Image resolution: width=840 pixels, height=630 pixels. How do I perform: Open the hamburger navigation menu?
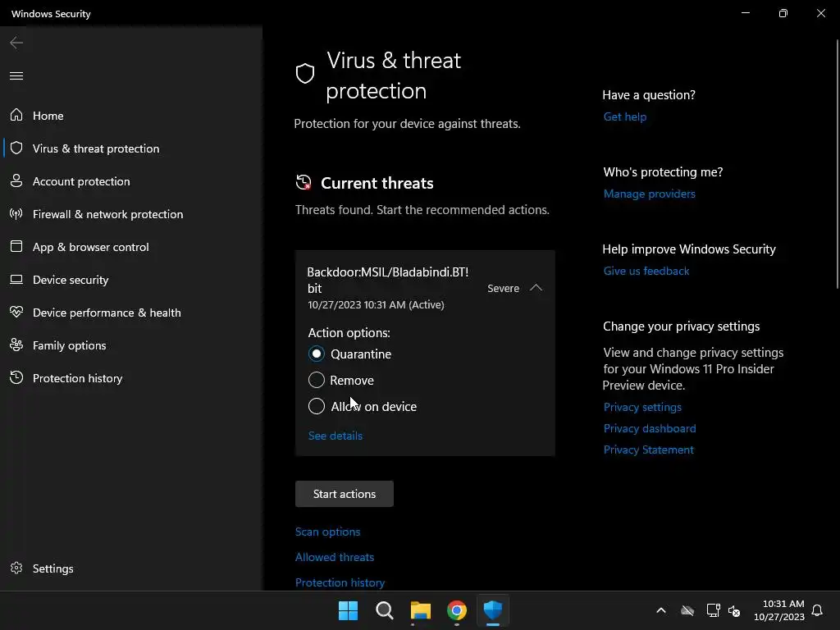click(x=16, y=75)
